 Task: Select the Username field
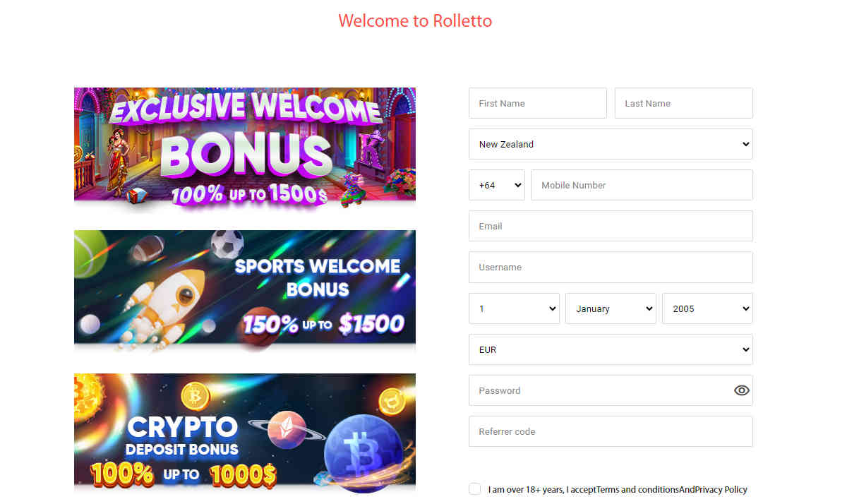point(611,268)
